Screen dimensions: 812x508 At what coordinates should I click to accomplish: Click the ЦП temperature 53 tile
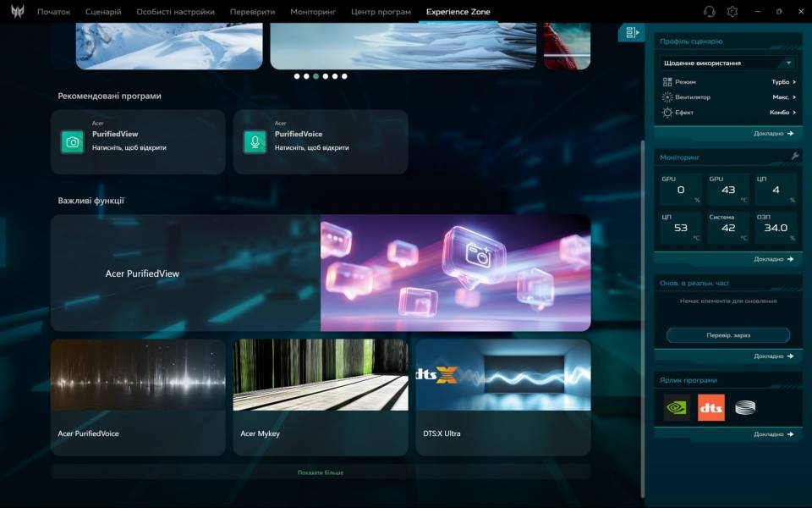pos(680,228)
